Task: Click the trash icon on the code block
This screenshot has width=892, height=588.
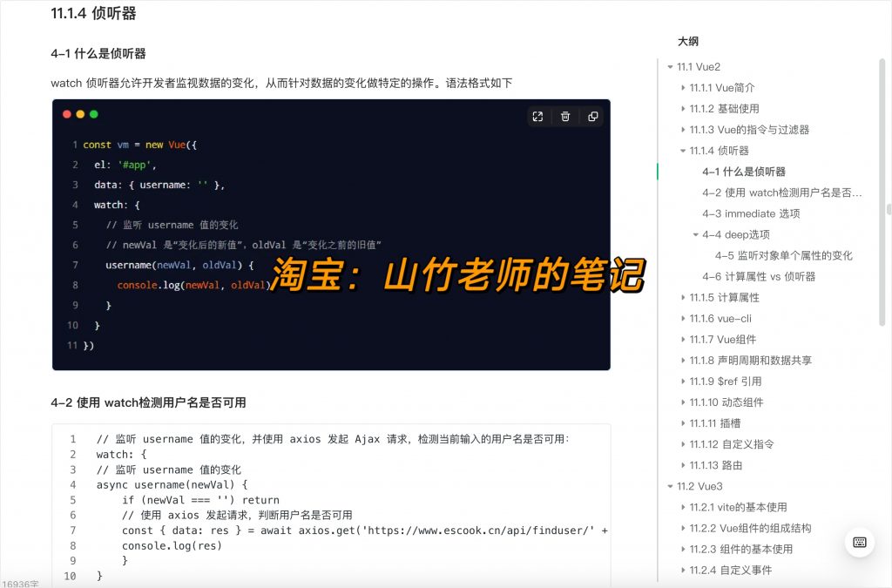Action: click(566, 116)
